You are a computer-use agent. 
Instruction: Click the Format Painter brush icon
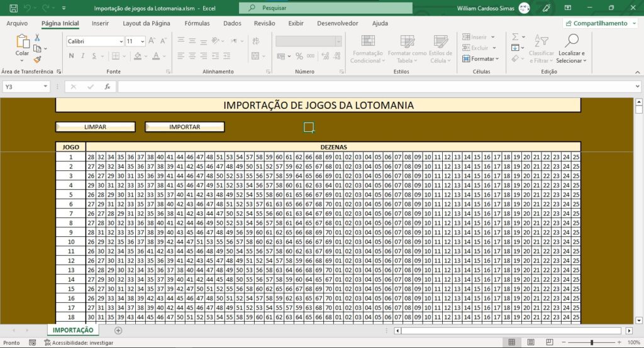37,60
